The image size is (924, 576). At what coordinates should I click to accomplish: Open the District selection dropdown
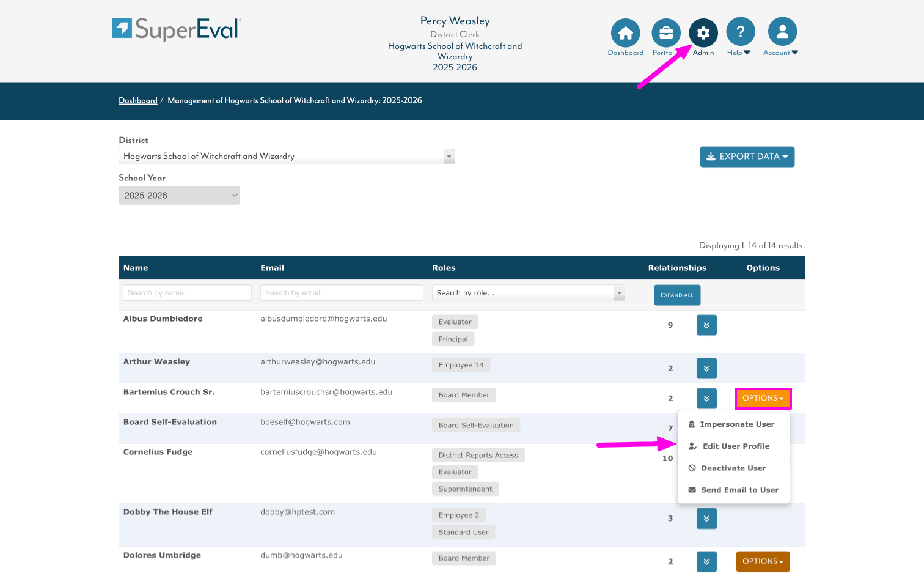click(287, 157)
